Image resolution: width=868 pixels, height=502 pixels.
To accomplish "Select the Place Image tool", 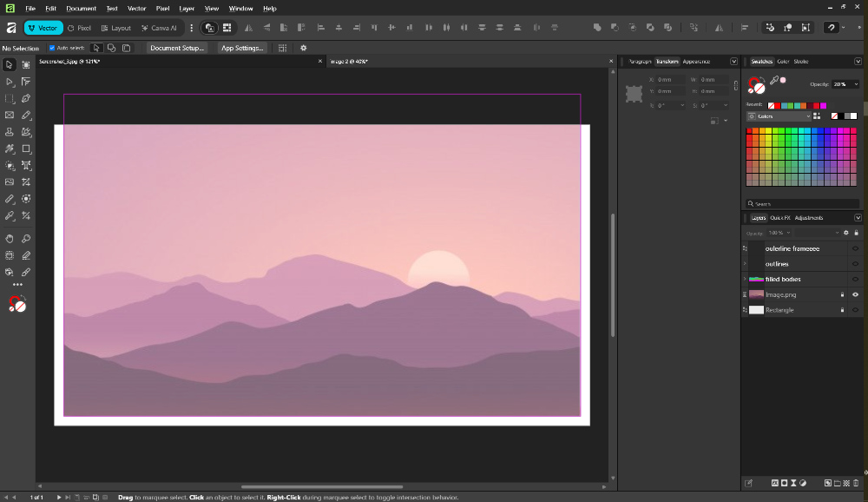I will coord(10,182).
